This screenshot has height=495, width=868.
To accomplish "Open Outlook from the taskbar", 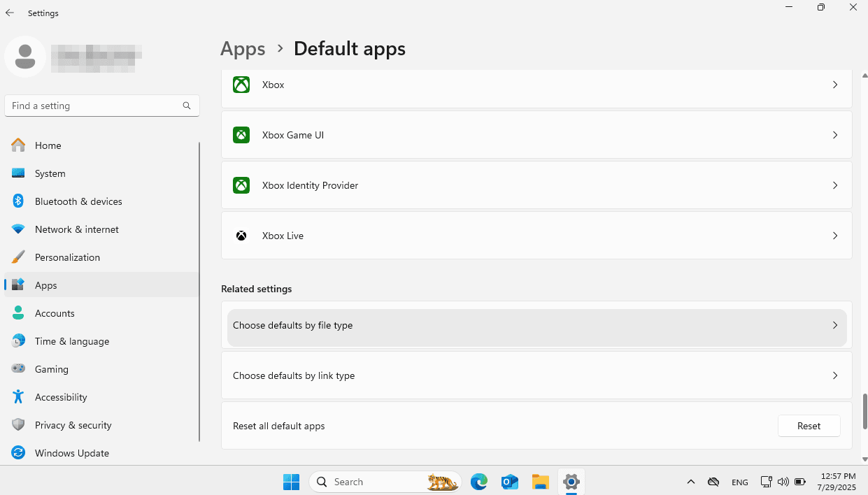I will coord(510,482).
